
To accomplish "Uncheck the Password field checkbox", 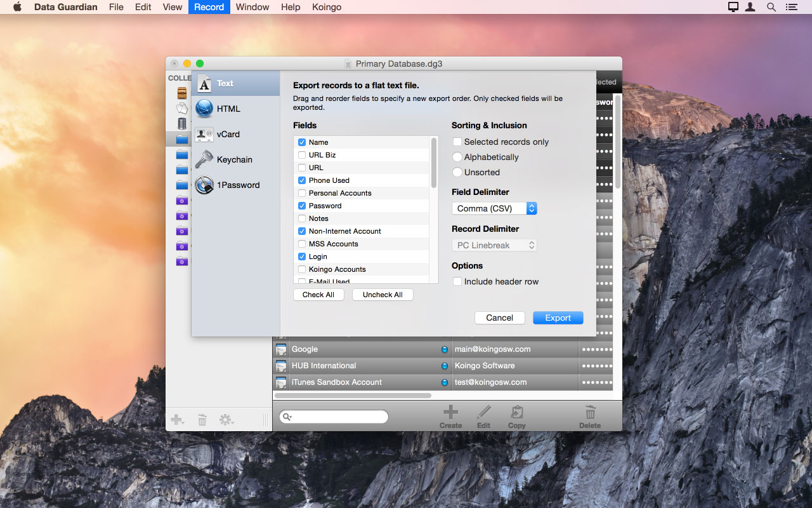I will [x=302, y=206].
